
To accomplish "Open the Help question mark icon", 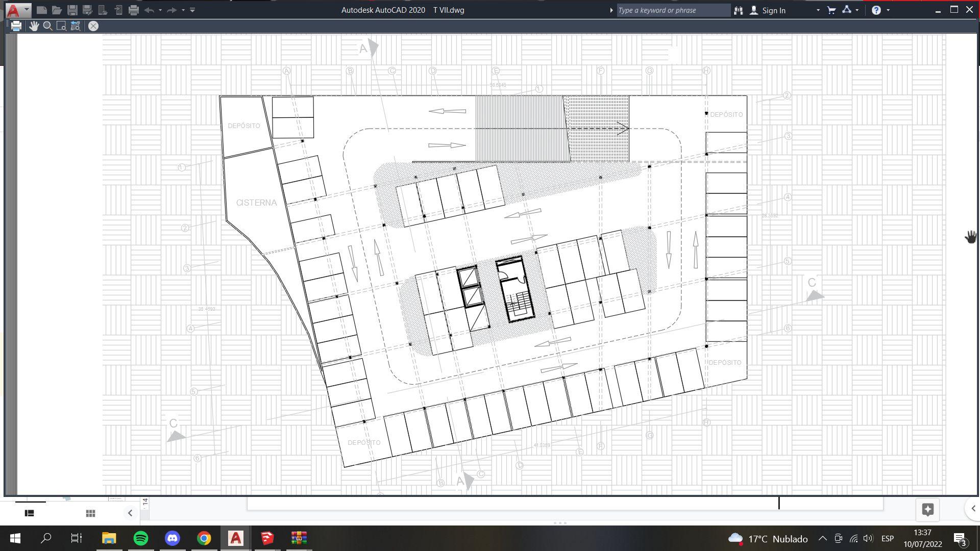I will coord(876,10).
